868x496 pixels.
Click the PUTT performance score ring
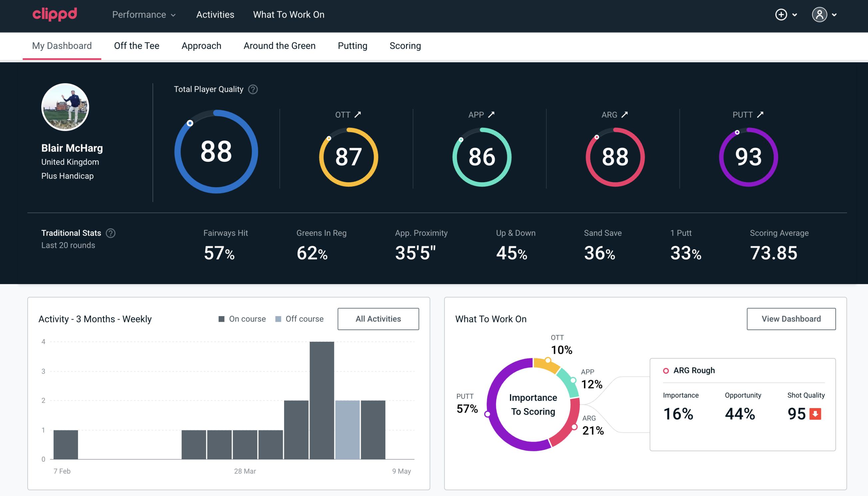click(747, 156)
